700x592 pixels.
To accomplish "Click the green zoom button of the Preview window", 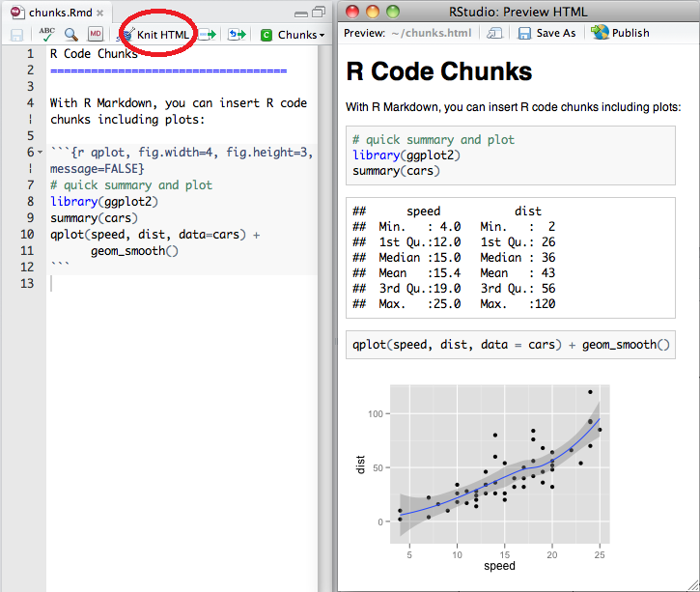I will click(x=392, y=12).
